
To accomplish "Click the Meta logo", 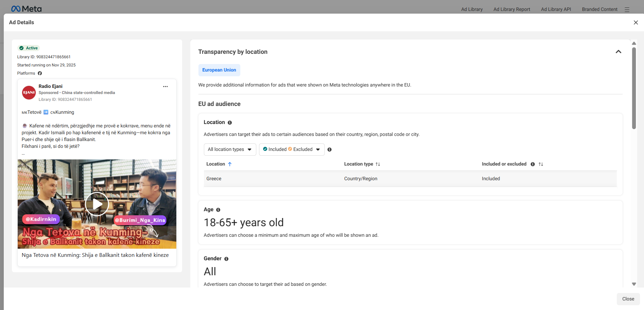I will [x=26, y=9].
